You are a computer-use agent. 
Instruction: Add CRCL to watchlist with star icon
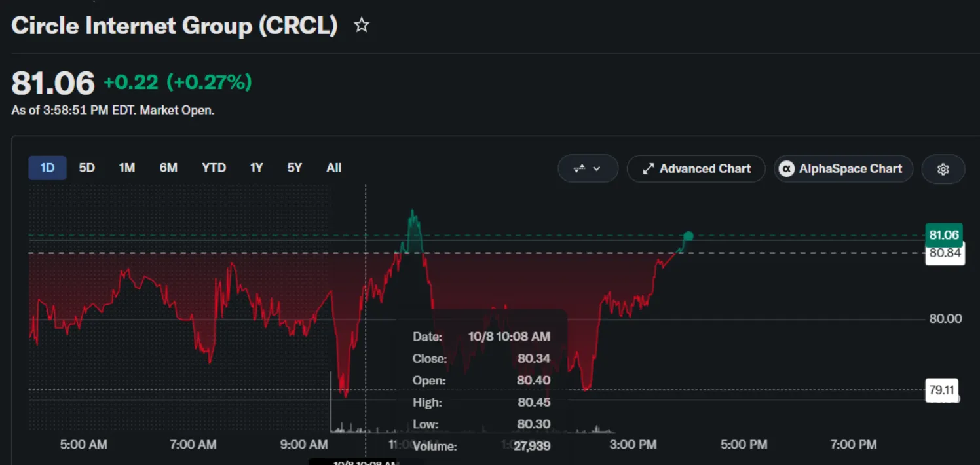coord(362,26)
